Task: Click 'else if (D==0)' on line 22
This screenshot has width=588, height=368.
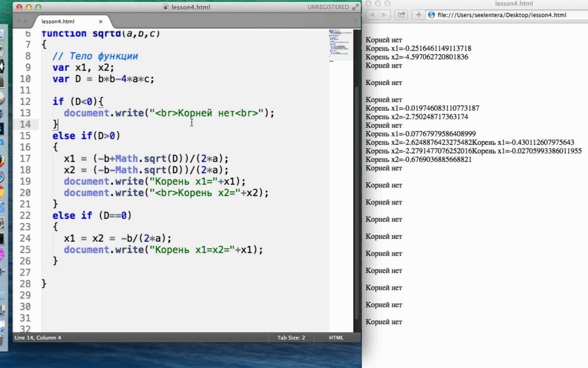Action: click(x=92, y=215)
